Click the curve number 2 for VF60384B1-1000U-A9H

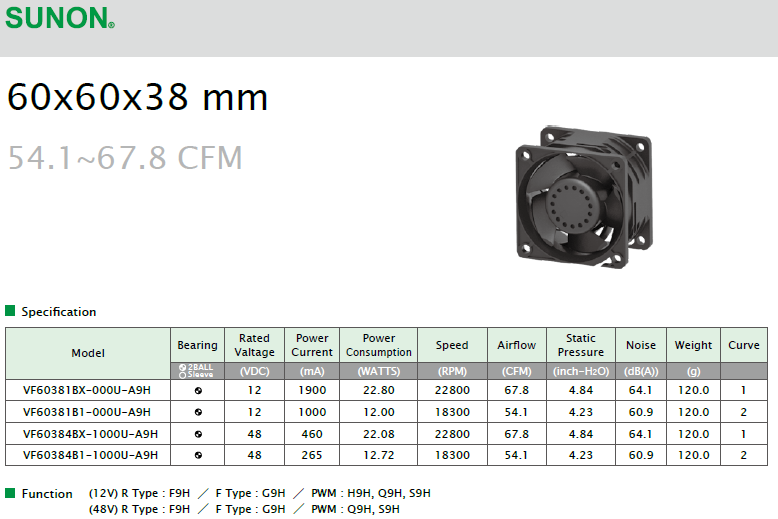[743, 455]
